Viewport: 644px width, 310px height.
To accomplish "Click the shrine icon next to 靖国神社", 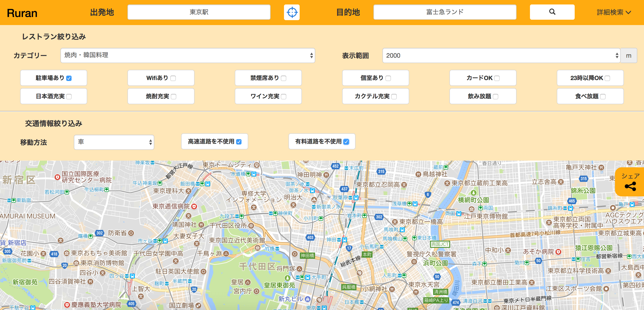I will [x=201, y=225].
